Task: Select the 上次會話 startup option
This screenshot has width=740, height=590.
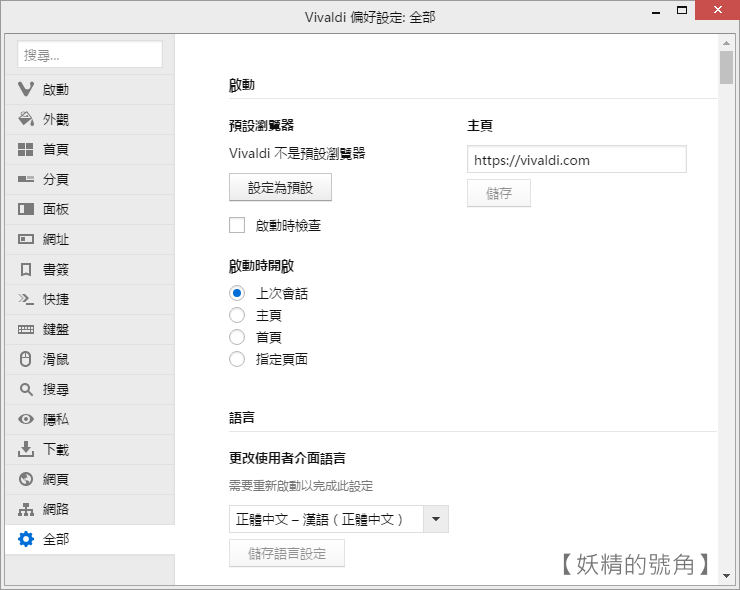Action: click(x=237, y=293)
